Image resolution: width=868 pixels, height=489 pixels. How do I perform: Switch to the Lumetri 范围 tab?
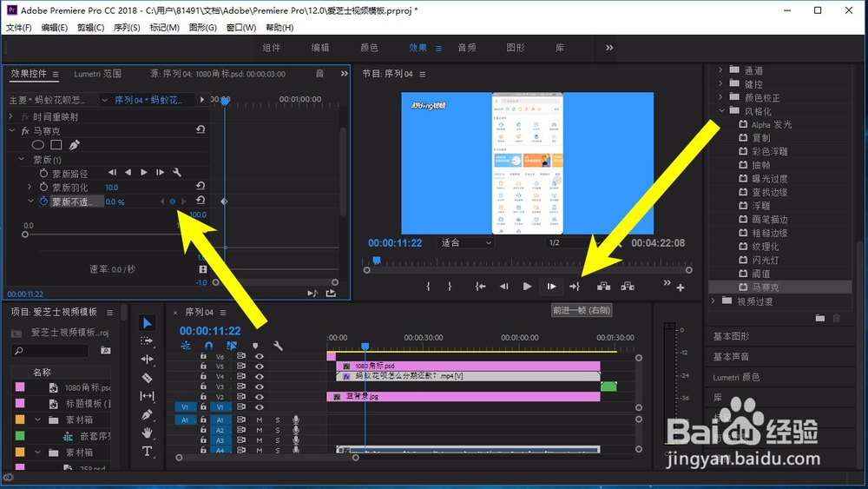(97, 74)
